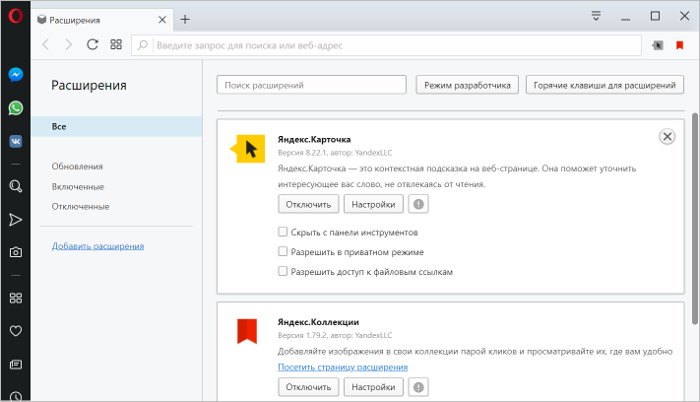Click the Яндекс.Коллекции red bookmark logo
The height and width of the screenshot is (402, 700).
pyautogui.click(x=247, y=331)
